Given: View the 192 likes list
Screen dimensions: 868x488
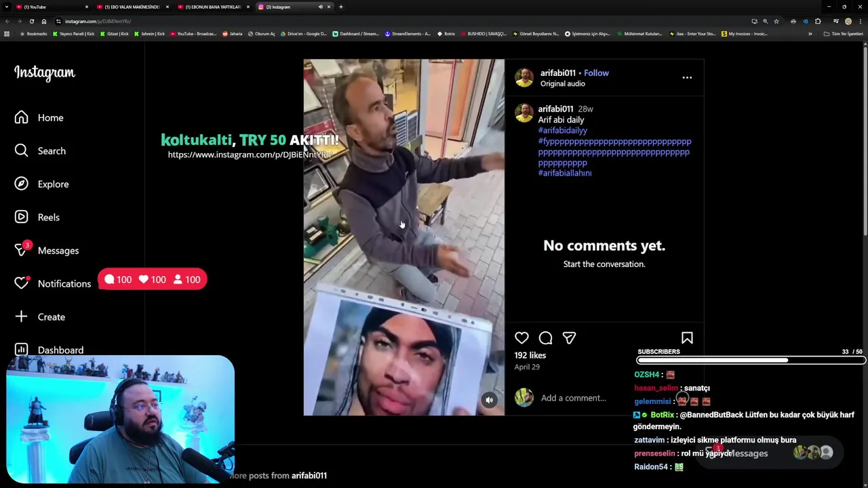Looking at the screenshot, I should (x=530, y=355).
